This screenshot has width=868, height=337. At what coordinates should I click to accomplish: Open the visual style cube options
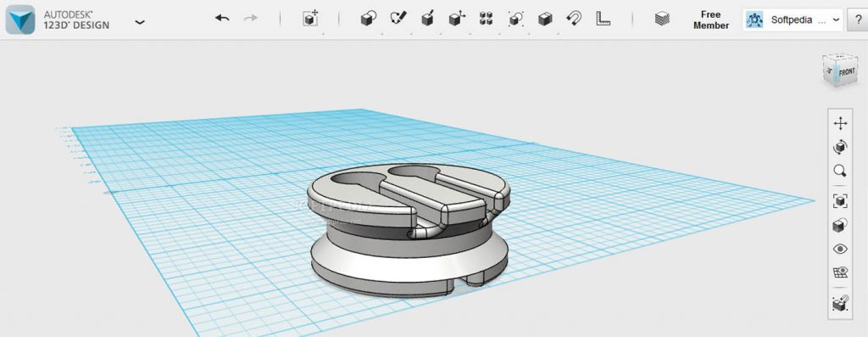[840, 225]
